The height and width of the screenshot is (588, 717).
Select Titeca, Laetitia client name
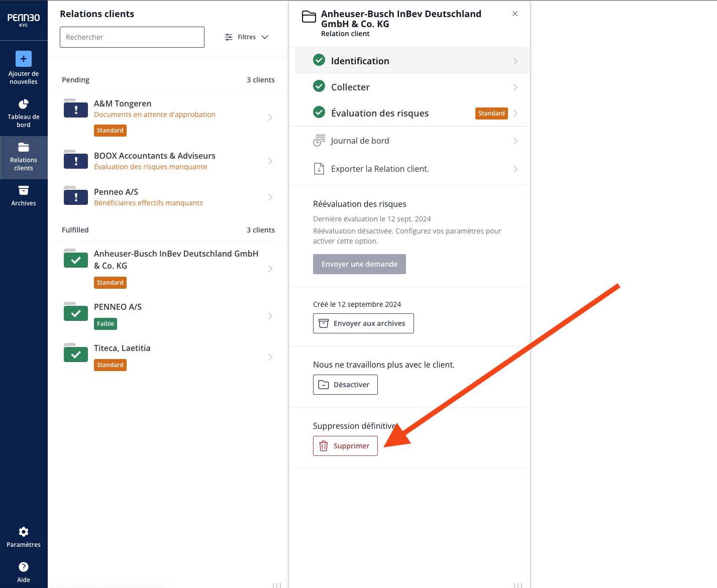pos(122,348)
